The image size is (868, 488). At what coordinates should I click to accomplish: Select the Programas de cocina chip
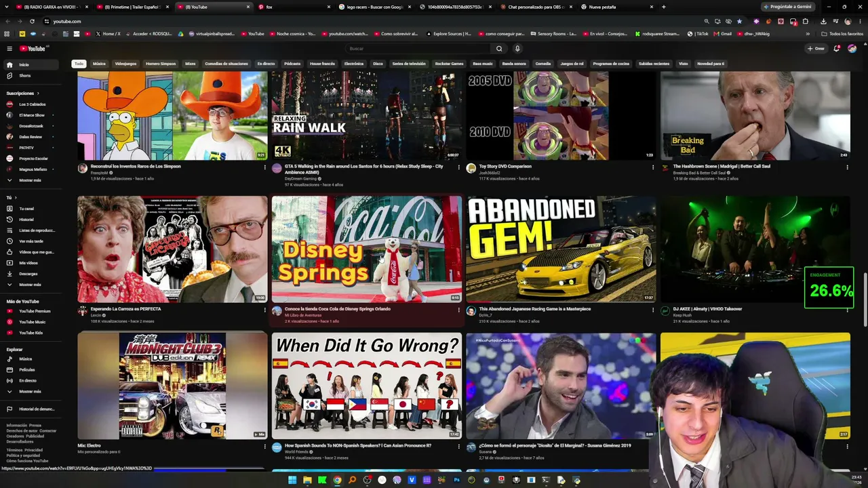tap(611, 64)
